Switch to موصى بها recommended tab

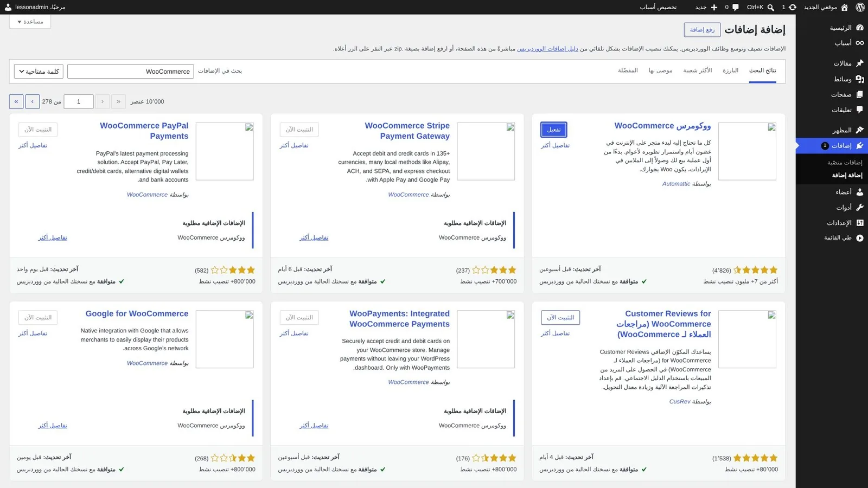click(x=660, y=70)
